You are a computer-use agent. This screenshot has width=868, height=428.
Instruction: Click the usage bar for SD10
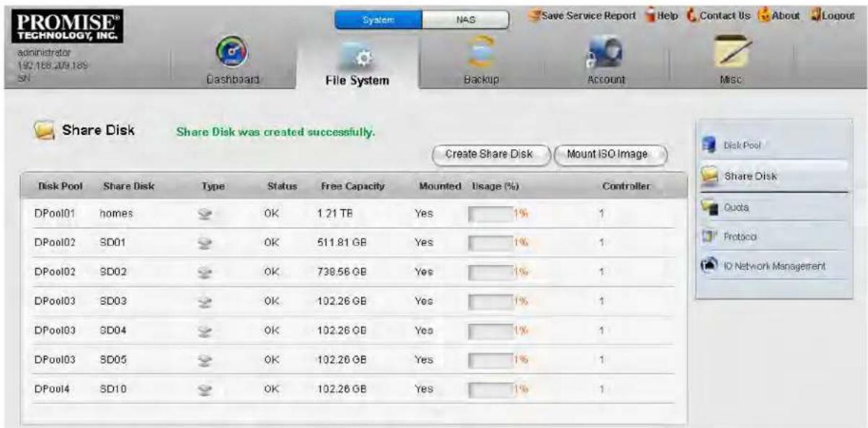click(489, 390)
